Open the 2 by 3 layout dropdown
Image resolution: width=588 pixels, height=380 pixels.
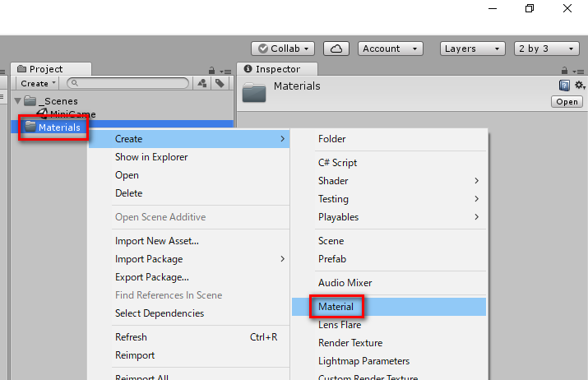point(547,49)
